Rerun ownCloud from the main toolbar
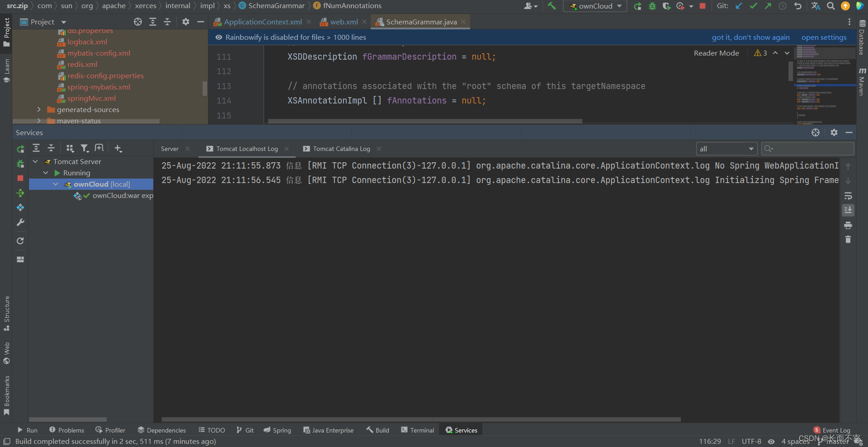 (x=637, y=6)
